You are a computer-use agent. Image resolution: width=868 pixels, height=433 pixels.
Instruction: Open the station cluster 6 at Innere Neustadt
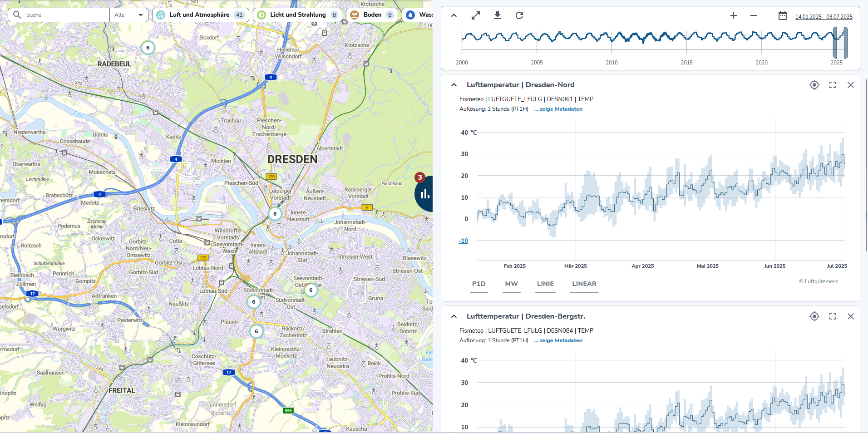tap(275, 214)
